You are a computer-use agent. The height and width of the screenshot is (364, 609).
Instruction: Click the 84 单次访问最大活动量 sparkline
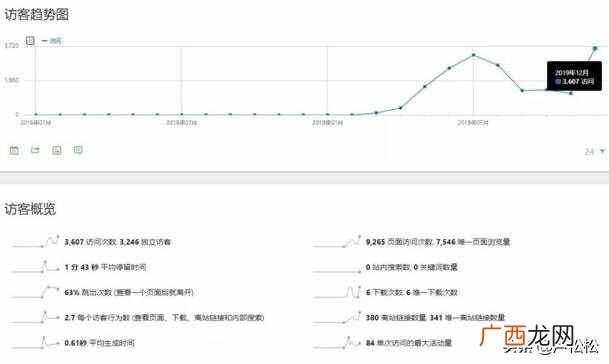pyautogui.click(x=337, y=343)
